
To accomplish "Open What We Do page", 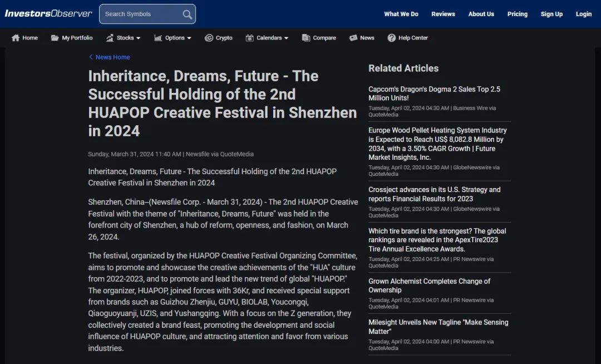I will pyautogui.click(x=401, y=14).
